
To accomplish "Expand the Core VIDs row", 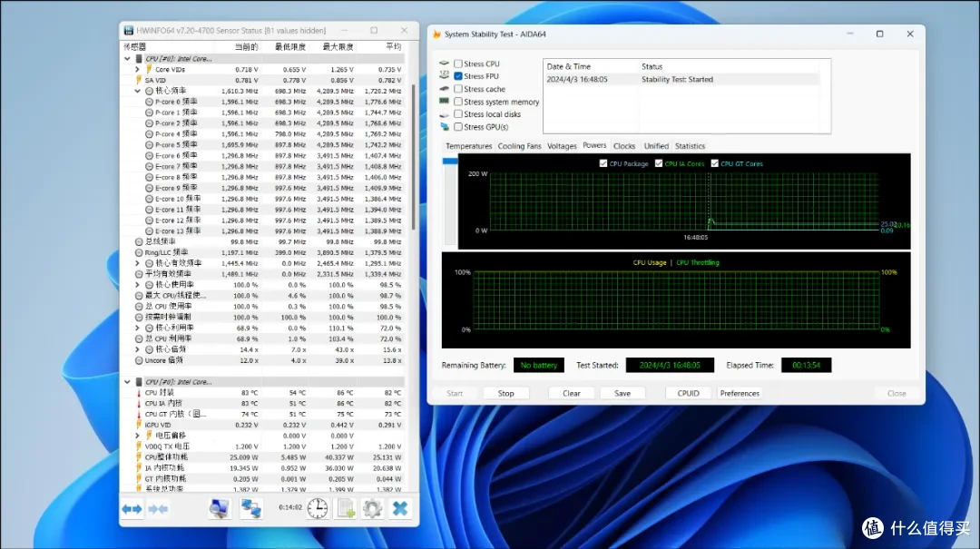I will coord(138,69).
